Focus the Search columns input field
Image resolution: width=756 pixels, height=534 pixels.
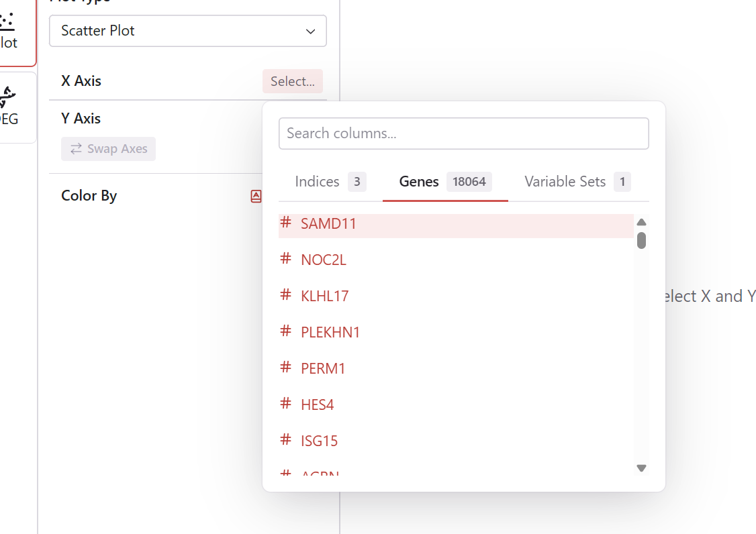pos(463,133)
